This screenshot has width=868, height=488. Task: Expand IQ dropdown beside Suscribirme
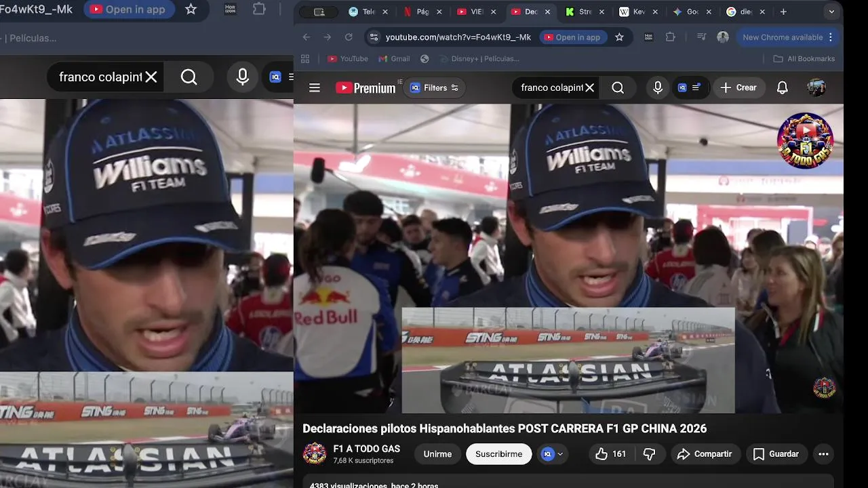coord(553,454)
